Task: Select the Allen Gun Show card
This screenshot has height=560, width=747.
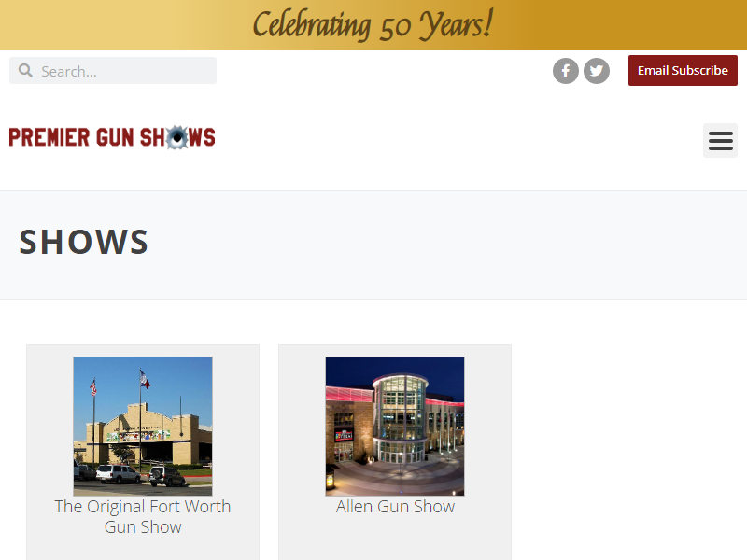Action: pyautogui.click(x=395, y=452)
